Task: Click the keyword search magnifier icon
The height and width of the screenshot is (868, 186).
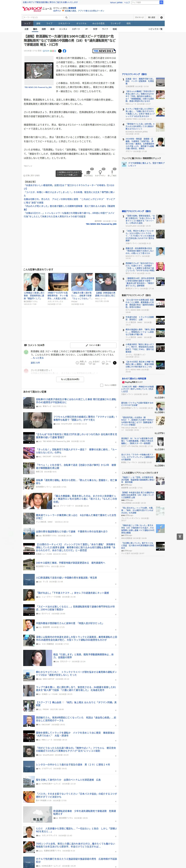Action: (66, 18)
